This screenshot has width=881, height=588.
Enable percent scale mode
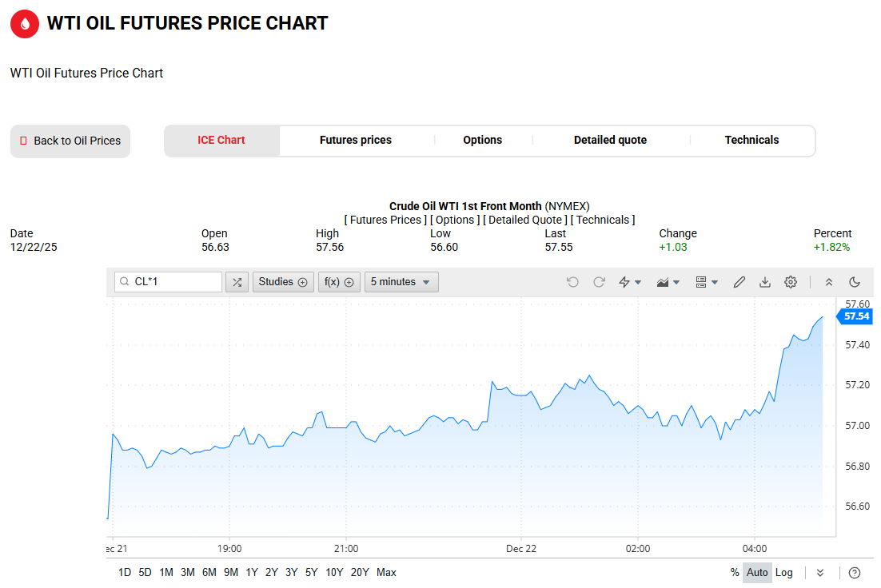(735, 572)
